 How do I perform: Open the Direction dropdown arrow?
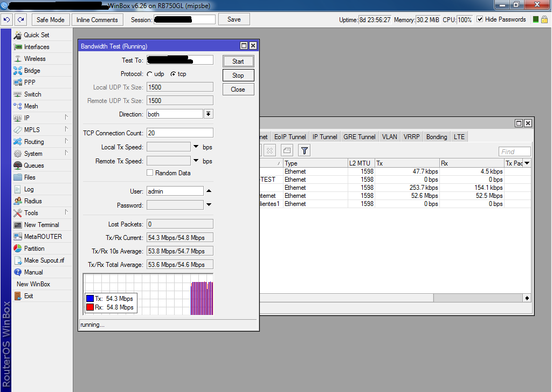[209, 114]
